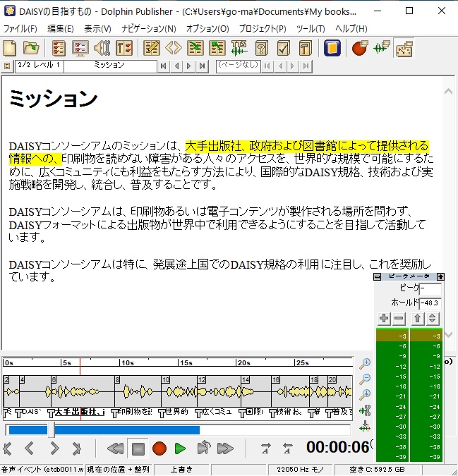The image size is (458, 476).
Task: Open the ツール(T) menu
Action: (x=311, y=29)
